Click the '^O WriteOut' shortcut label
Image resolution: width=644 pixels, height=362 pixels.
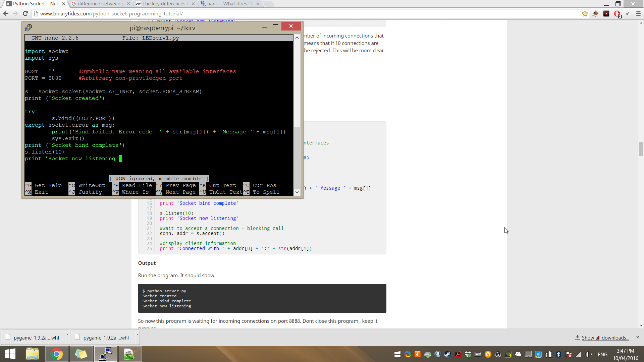[x=87, y=185]
